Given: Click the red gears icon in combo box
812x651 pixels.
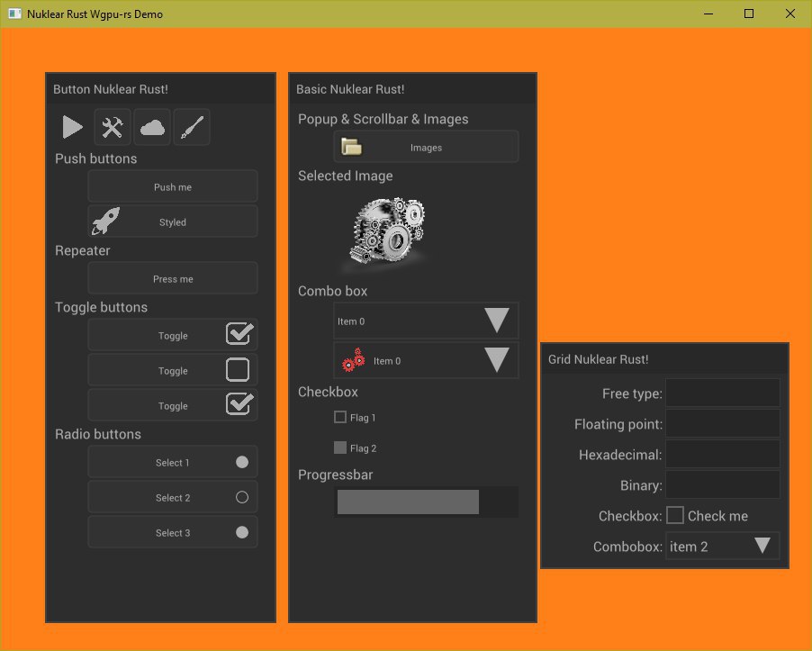Looking at the screenshot, I should (353, 360).
